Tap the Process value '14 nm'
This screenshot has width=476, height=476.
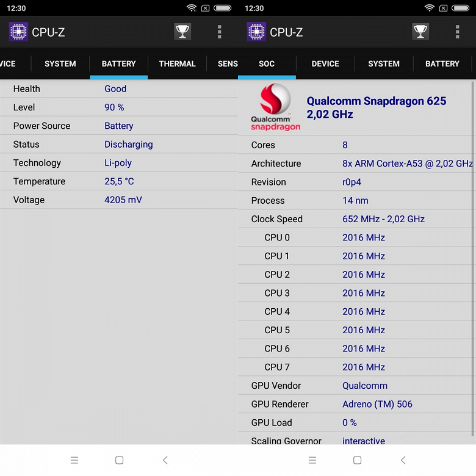(355, 201)
